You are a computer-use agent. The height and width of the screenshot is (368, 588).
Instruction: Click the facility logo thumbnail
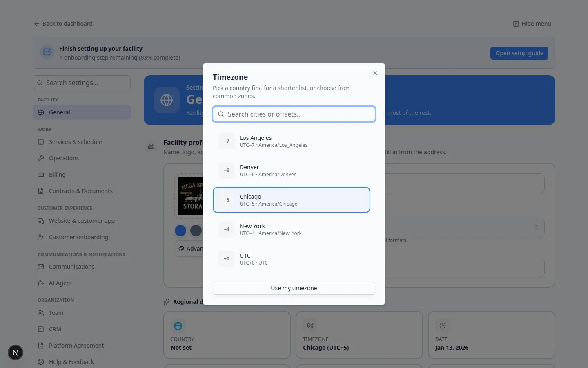[x=190, y=196]
